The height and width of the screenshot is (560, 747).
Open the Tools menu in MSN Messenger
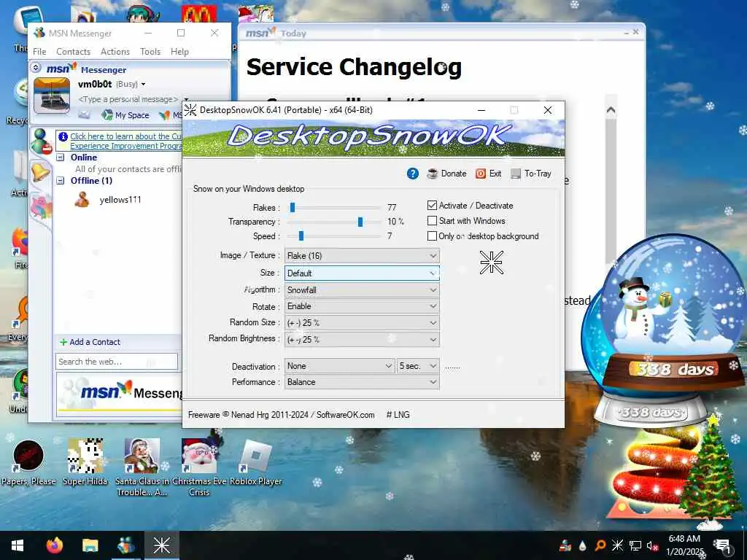pos(150,52)
